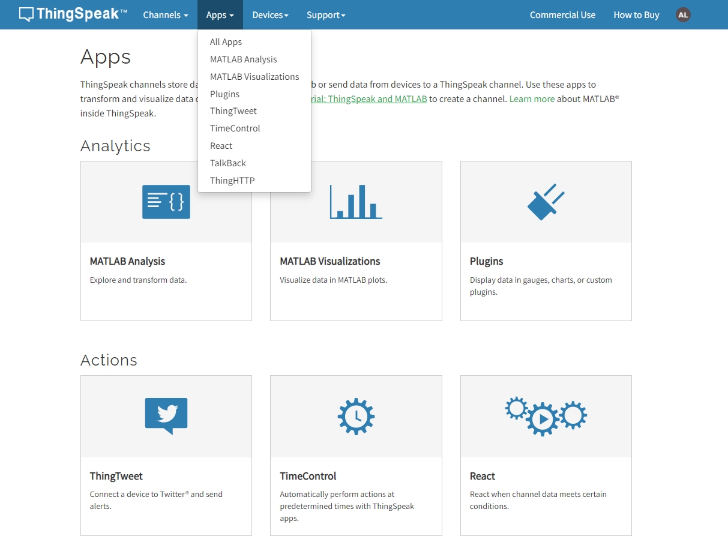Viewport: 728px width, 560px height.
Task: Click the ThingSpeak logo icon
Action: coord(26,14)
